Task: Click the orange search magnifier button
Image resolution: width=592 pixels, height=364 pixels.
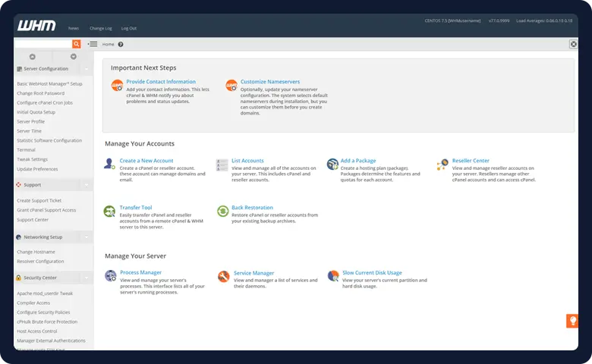Action: point(76,44)
